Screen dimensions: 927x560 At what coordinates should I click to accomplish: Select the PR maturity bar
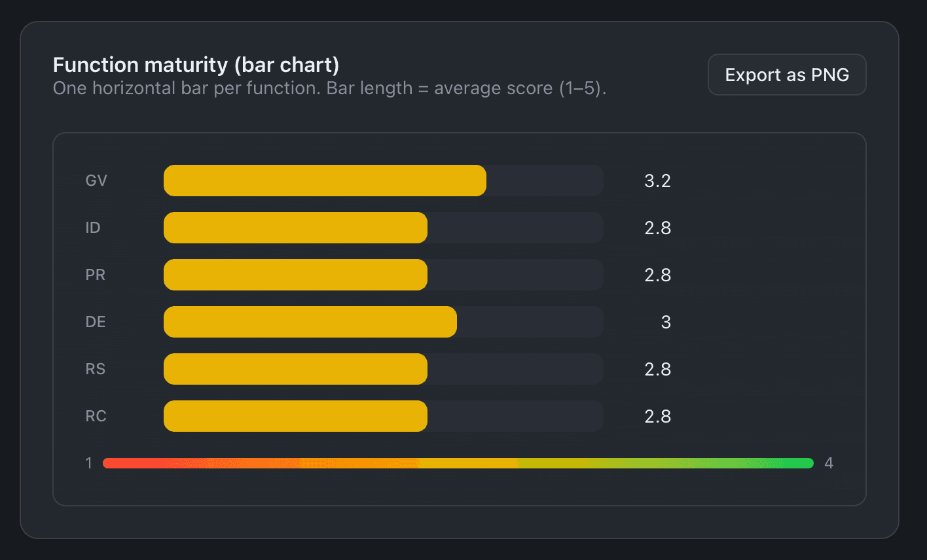point(295,274)
